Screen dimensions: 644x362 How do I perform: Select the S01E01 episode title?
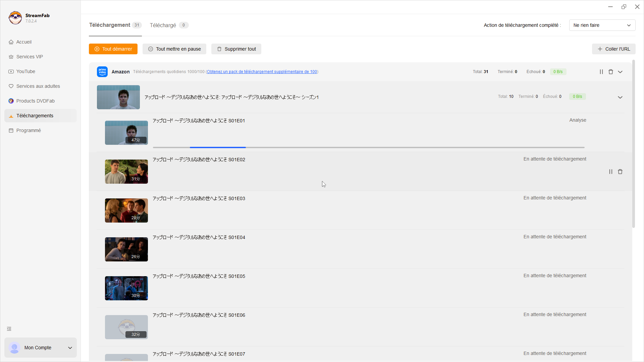pyautogui.click(x=199, y=121)
